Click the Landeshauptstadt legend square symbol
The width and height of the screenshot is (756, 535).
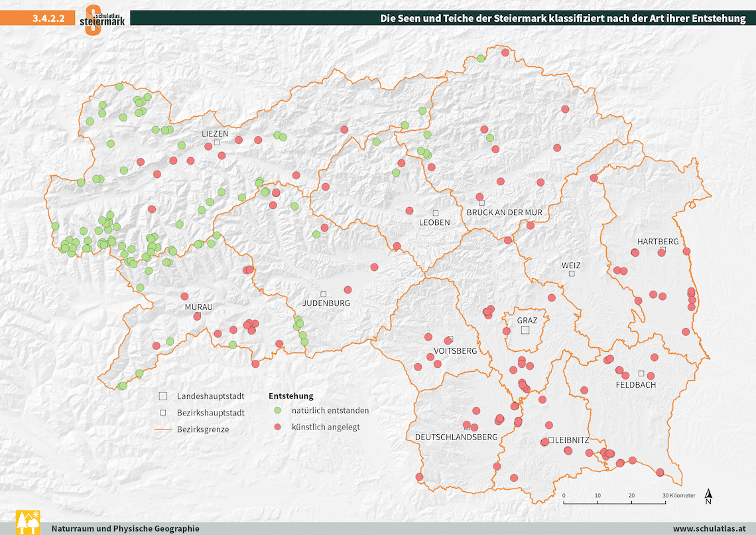pyautogui.click(x=162, y=396)
